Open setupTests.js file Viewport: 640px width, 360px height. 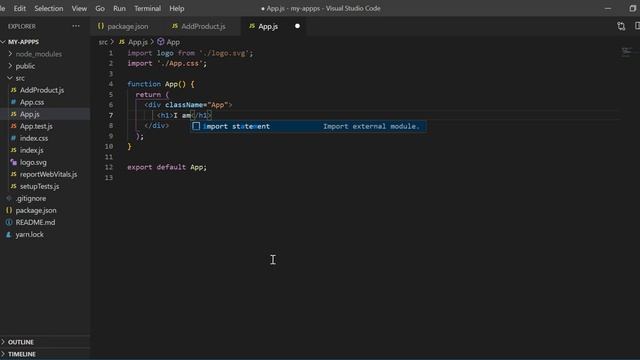click(x=39, y=187)
